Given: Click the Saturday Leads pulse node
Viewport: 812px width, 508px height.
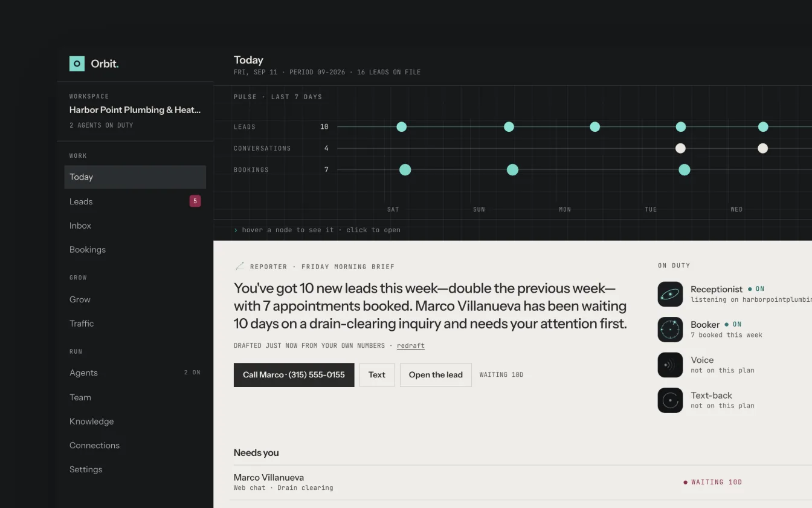Looking at the screenshot, I should 402,127.
